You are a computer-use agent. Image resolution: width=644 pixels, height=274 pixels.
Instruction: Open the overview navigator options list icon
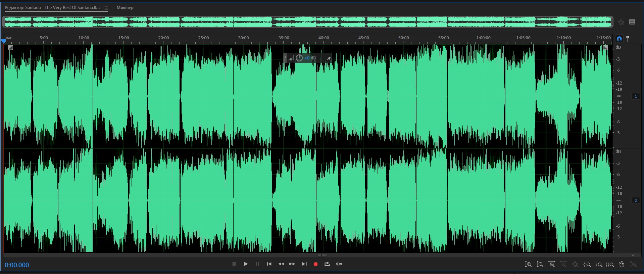click(632, 22)
